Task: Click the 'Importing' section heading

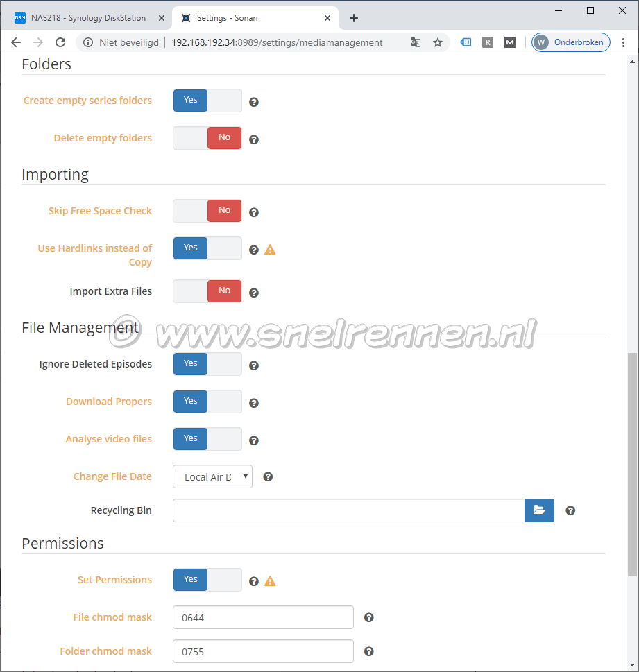Action: [x=56, y=175]
